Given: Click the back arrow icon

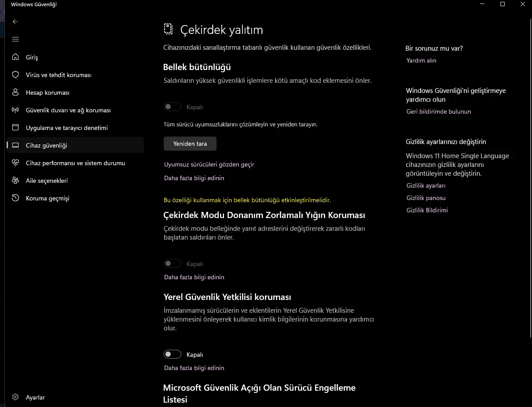Looking at the screenshot, I should tap(15, 22).
